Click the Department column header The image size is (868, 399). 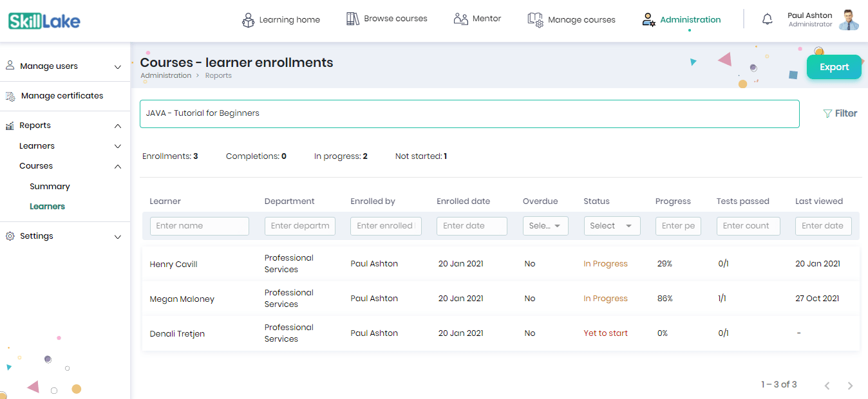point(290,201)
